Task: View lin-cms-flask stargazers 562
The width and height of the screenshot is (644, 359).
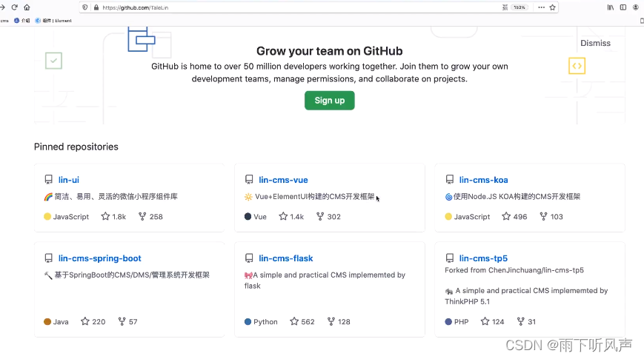Action: click(302, 322)
